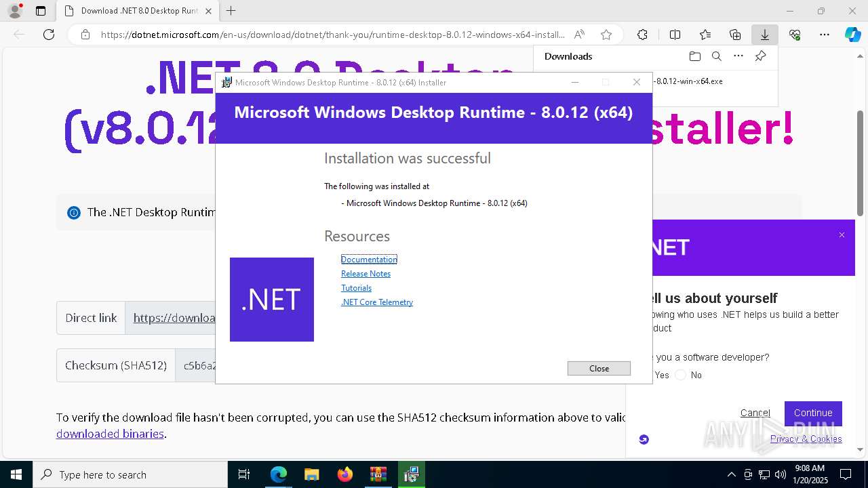Open volume control in system tray

click(781, 474)
